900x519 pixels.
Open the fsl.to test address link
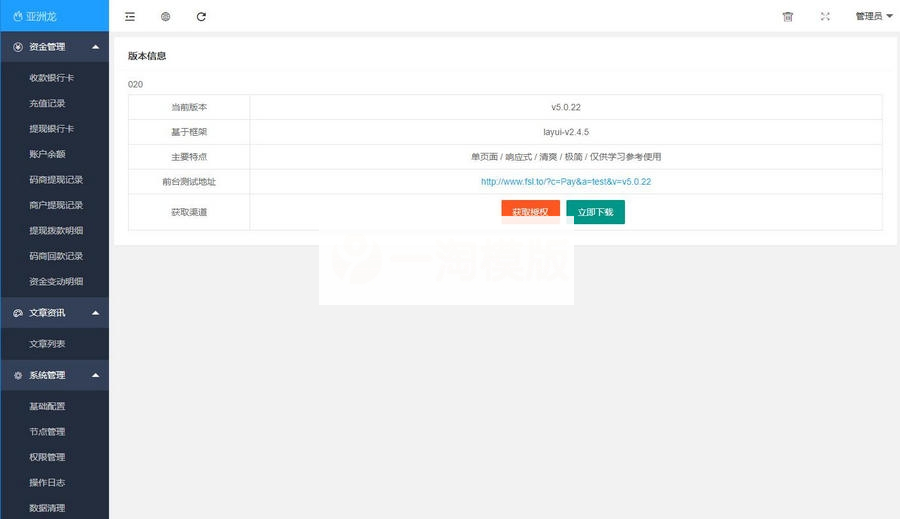(565, 182)
